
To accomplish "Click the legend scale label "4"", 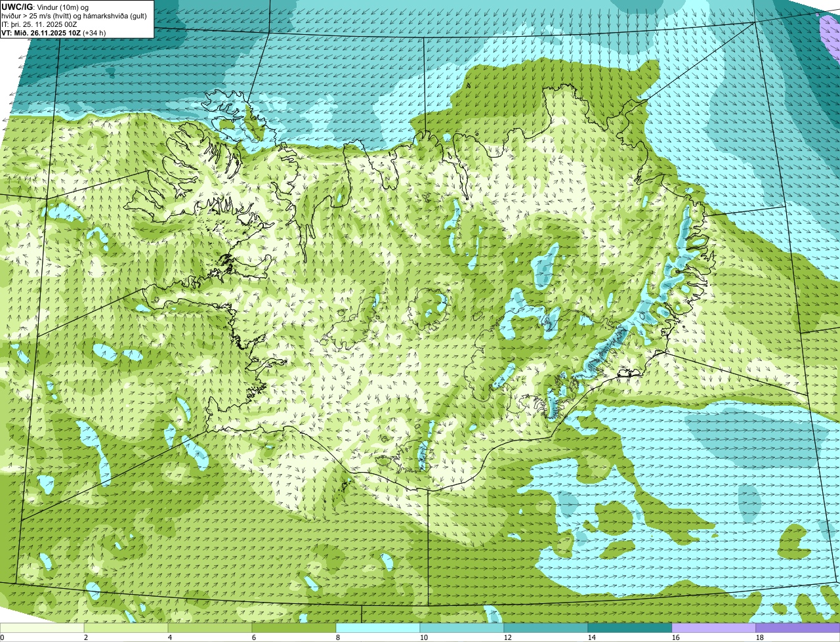I will click(169, 637).
